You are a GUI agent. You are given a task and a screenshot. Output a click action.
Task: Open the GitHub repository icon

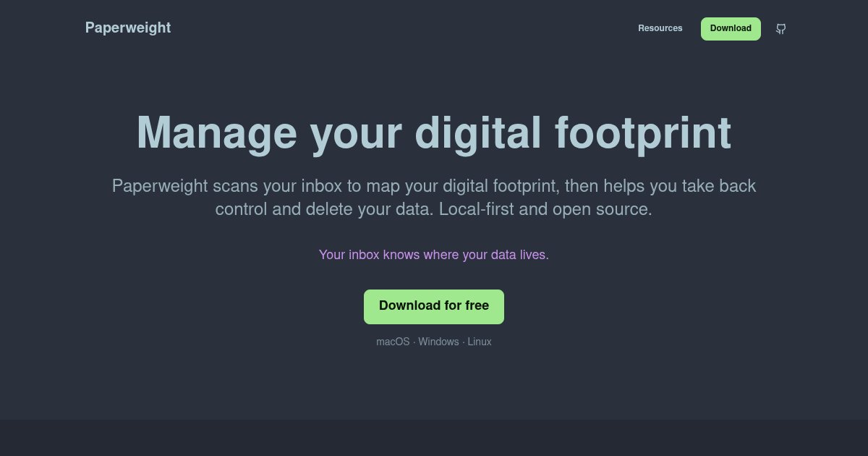[x=780, y=29]
